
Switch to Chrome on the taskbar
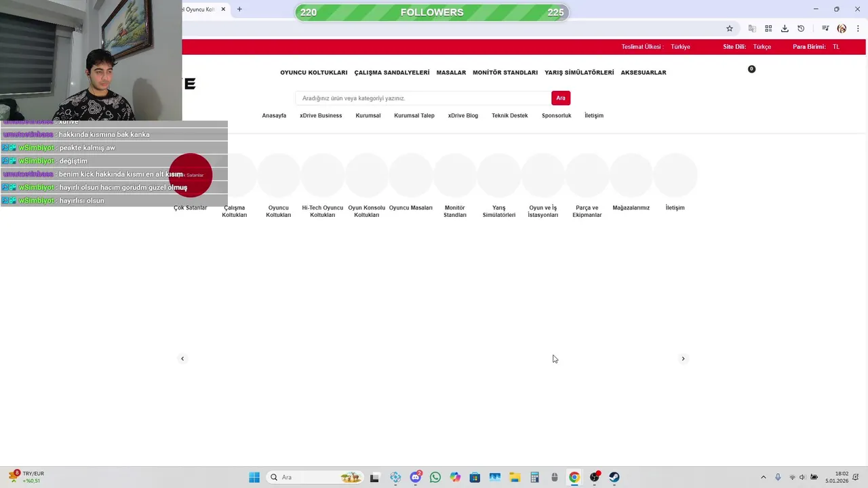click(x=574, y=477)
